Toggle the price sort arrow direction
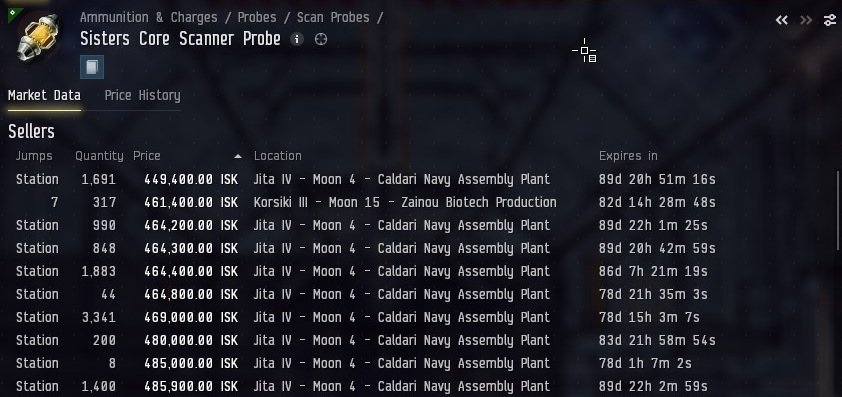 tap(238, 156)
